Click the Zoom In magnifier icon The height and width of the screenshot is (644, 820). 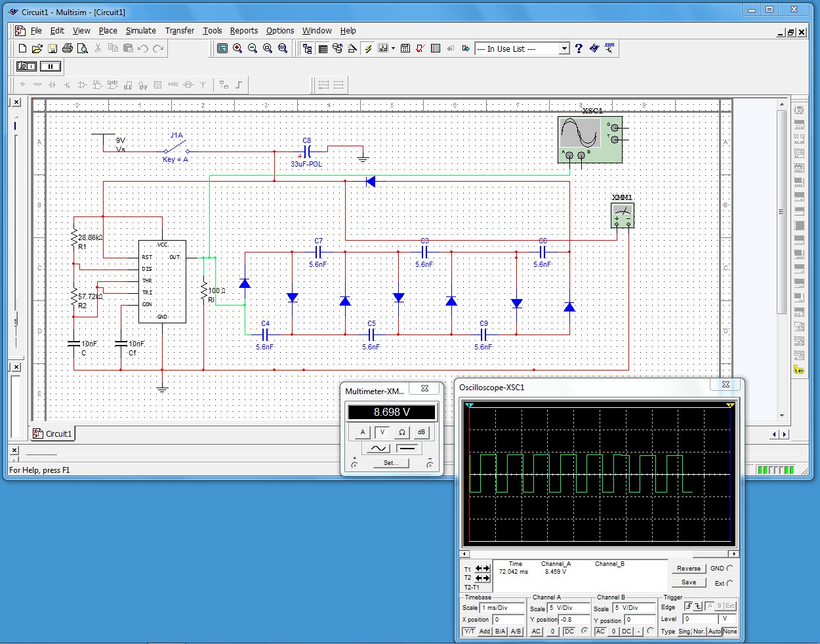pyautogui.click(x=237, y=49)
